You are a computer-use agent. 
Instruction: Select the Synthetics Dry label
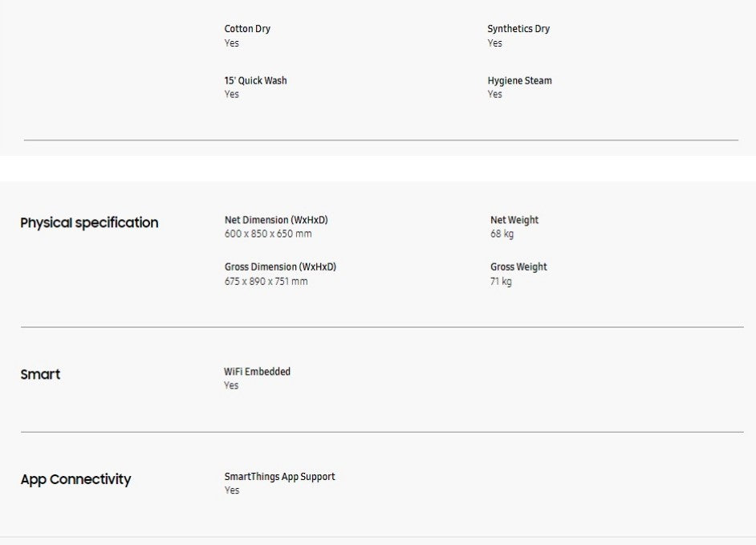tap(518, 29)
